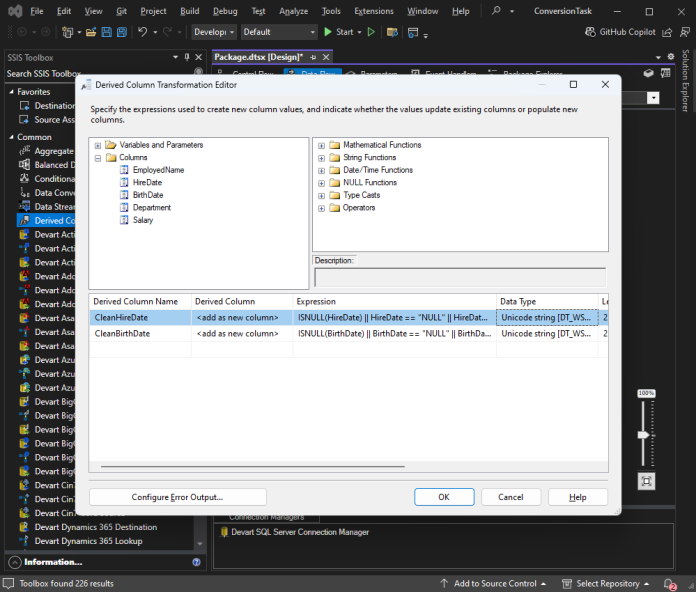Select the CleanBirthDate expression cell

pos(394,334)
